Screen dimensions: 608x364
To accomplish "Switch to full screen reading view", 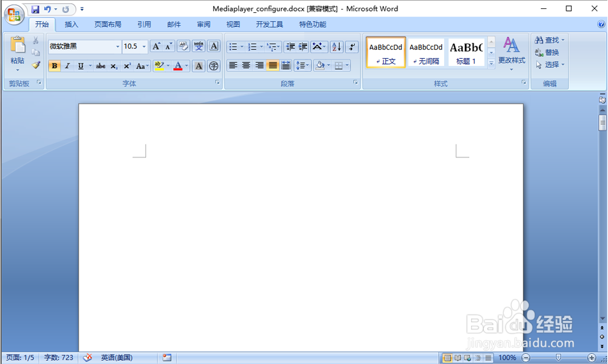I will [458, 358].
